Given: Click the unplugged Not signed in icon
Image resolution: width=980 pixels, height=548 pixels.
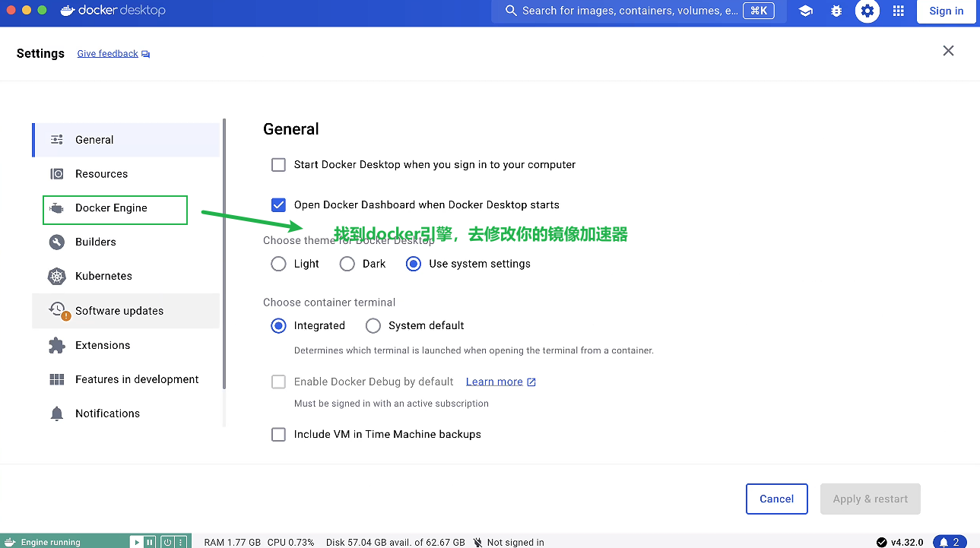Looking at the screenshot, I should coord(477,542).
